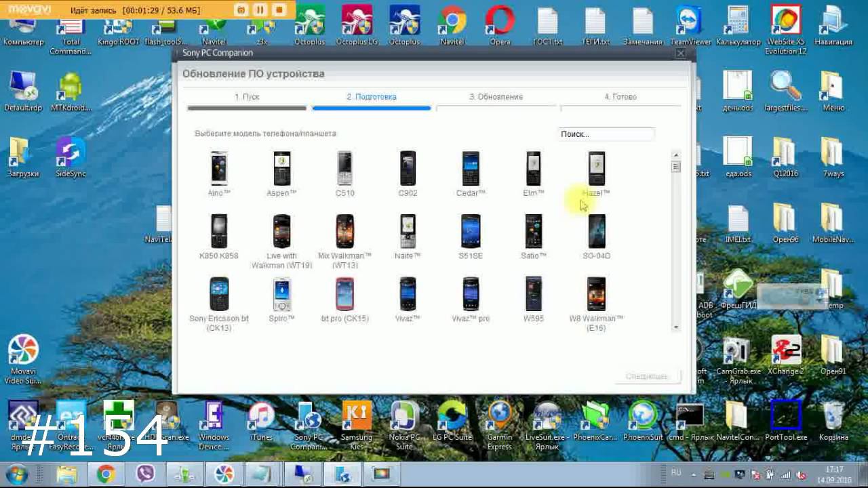Stop the Movavi screen recording
This screenshot has width=868, height=488.
click(x=279, y=9)
